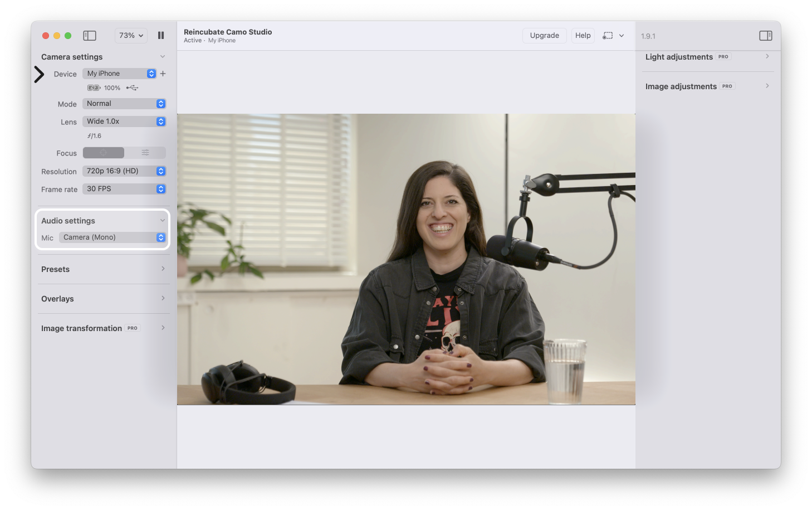Click the add device plus icon
Image resolution: width=812 pixels, height=510 pixels.
(163, 74)
